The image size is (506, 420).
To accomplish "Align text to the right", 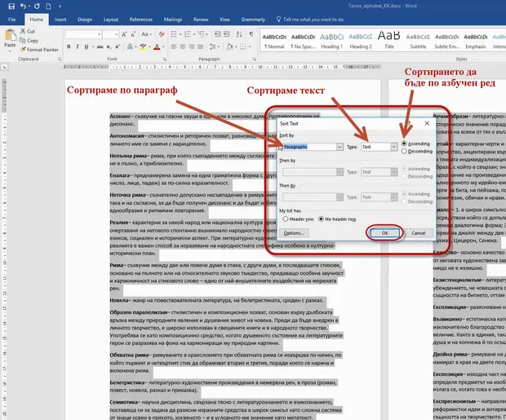I will 191,46.
